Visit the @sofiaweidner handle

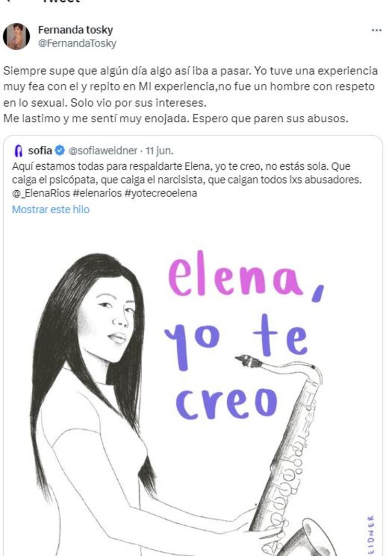102,150
